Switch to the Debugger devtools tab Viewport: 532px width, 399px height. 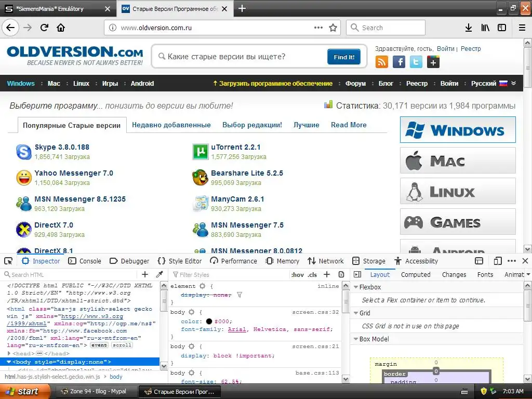[129, 261]
